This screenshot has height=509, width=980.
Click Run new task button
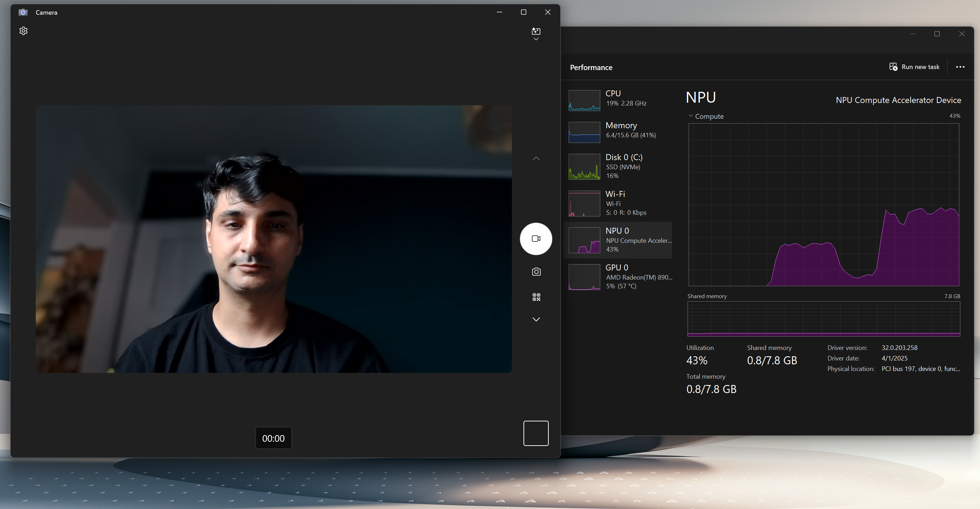pyautogui.click(x=914, y=67)
